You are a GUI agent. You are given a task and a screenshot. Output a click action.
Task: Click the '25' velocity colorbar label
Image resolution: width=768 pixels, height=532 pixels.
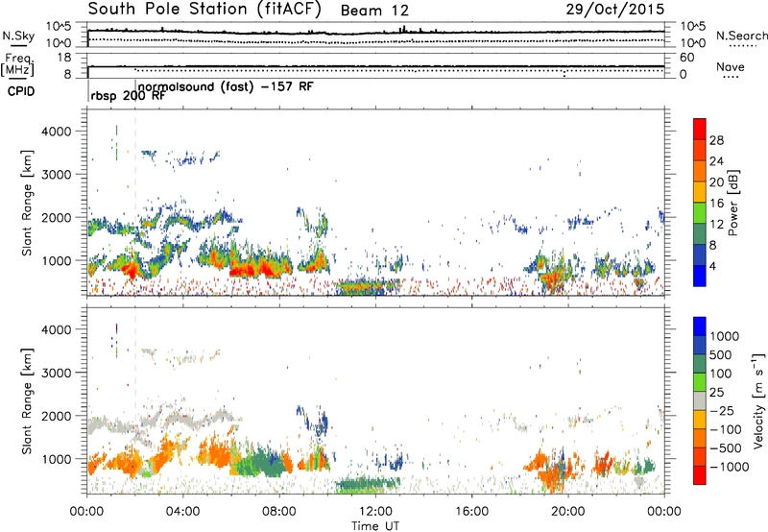point(716,393)
